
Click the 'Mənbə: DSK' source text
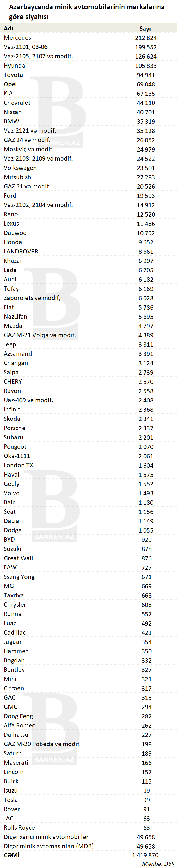[158, 863]
